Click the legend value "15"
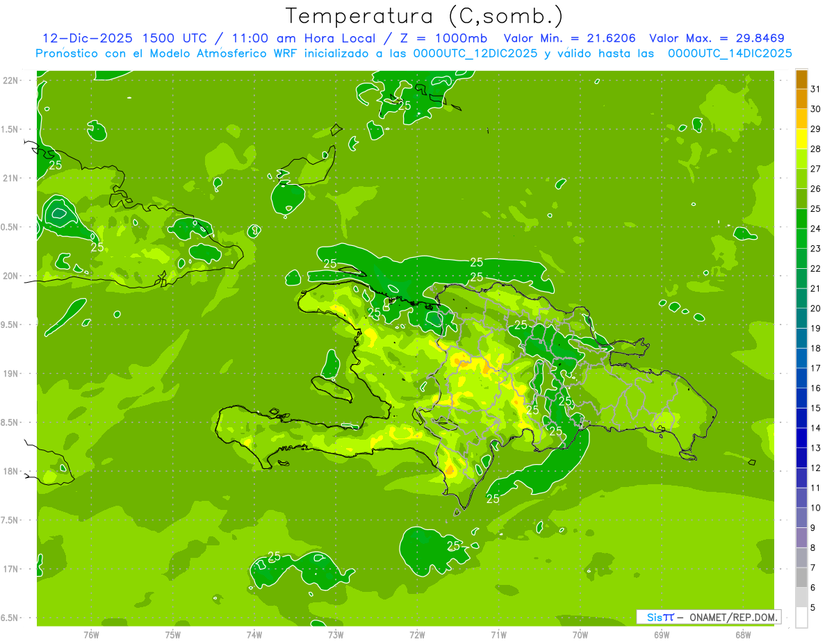The height and width of the screenshot is (644, 834). point(816,408)
